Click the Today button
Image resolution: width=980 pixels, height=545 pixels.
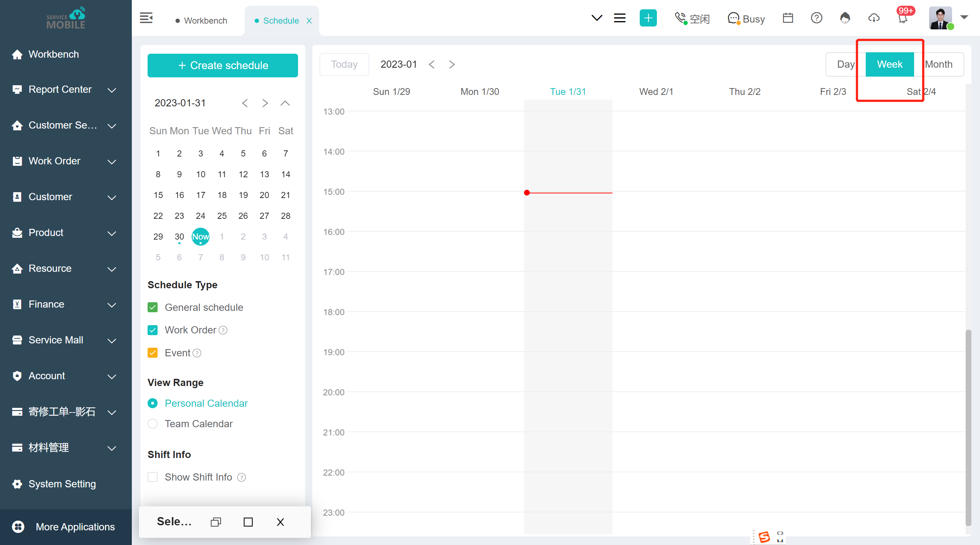coord(344,64)
